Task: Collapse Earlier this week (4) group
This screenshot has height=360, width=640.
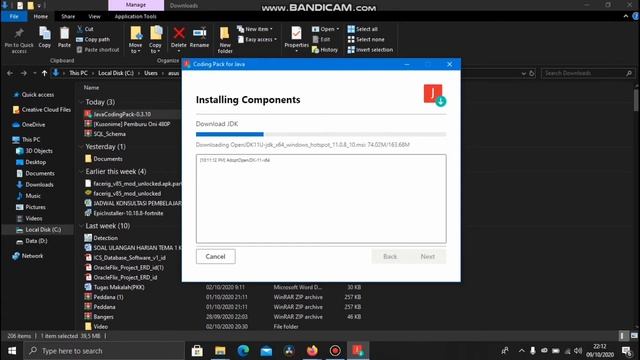Action: (82, 171)
